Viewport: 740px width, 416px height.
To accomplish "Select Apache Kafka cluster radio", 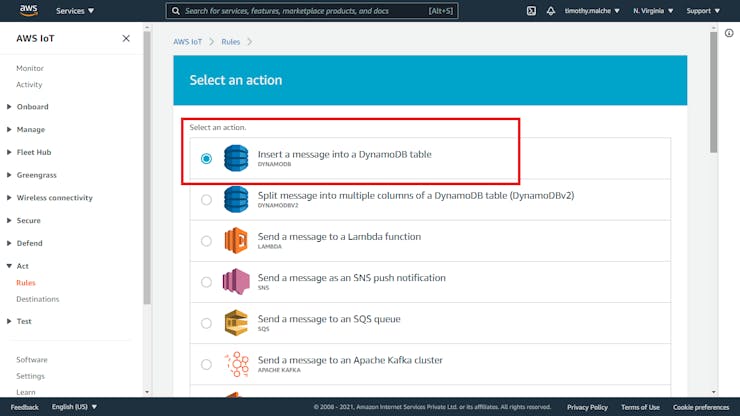I will coord(206,364).
